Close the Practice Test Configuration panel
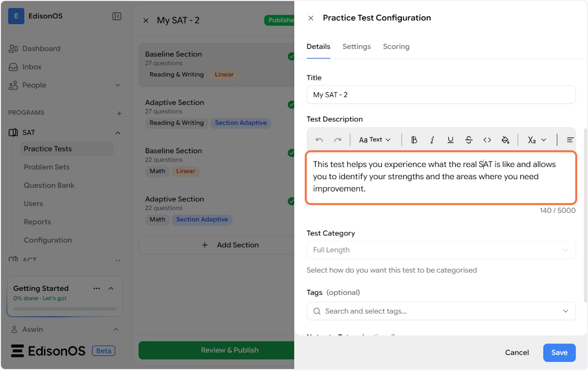Screen dimensions: 588x370 (311, 18)
